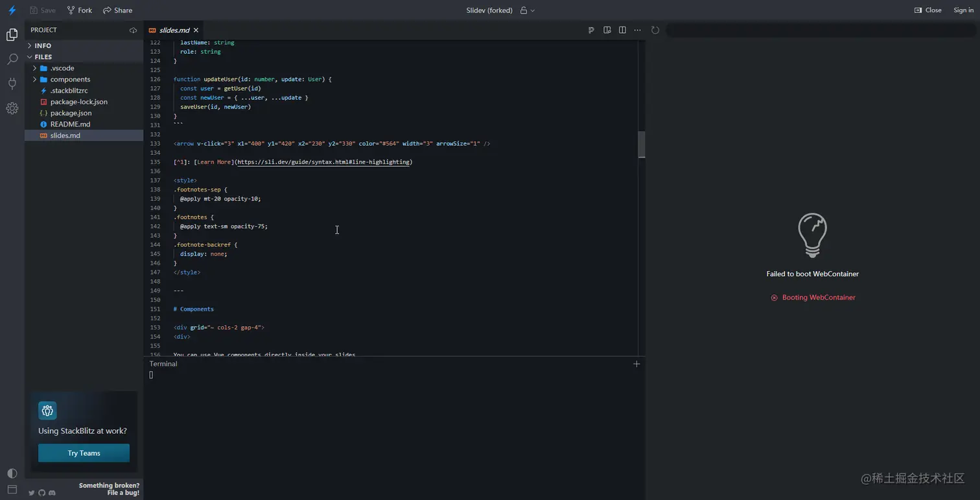
Task: Click the '.footnotes-sep {' code line
Action: (200, 190)
